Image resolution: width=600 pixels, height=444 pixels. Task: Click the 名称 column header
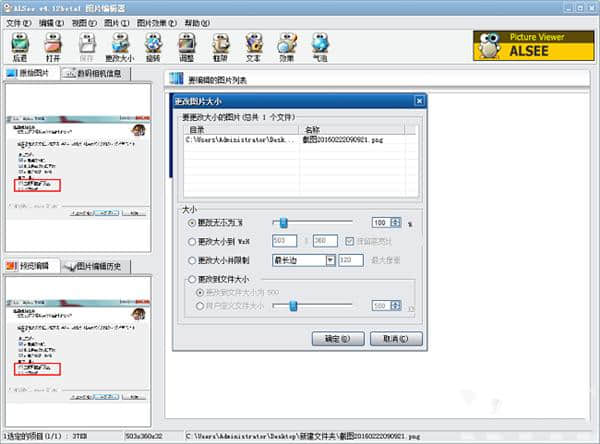click(352, 130)
